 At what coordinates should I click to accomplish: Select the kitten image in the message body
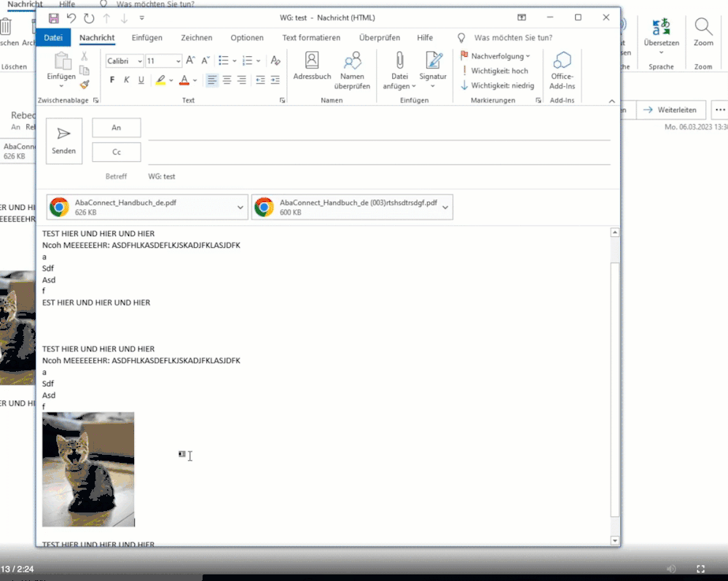pyautogui.click(x=88, y=469)
